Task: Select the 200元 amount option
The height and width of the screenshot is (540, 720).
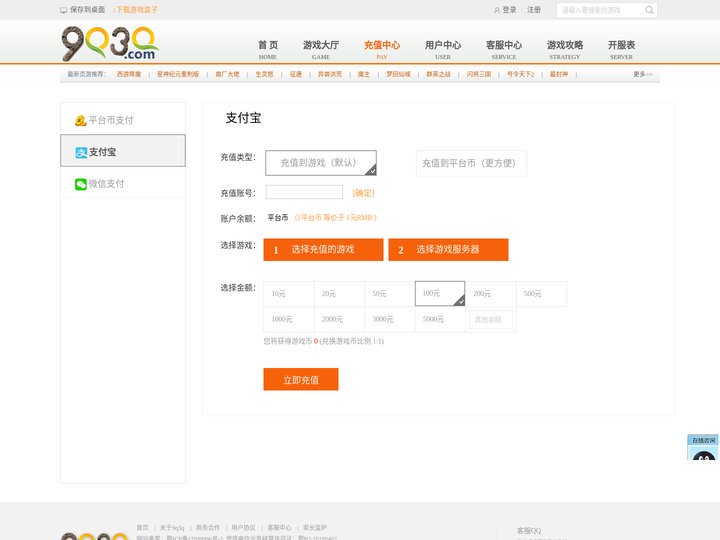Action: [491, 293]
